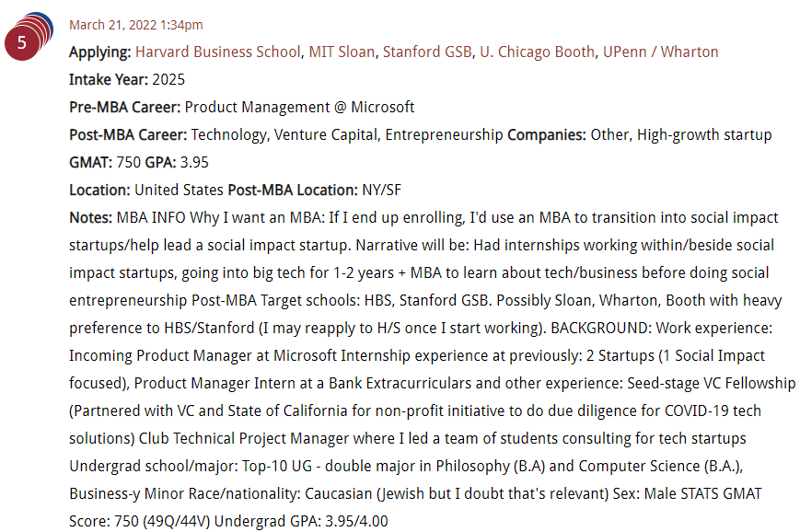Click the "Other, High-growth startup" companies text

(x=680, y=134)
